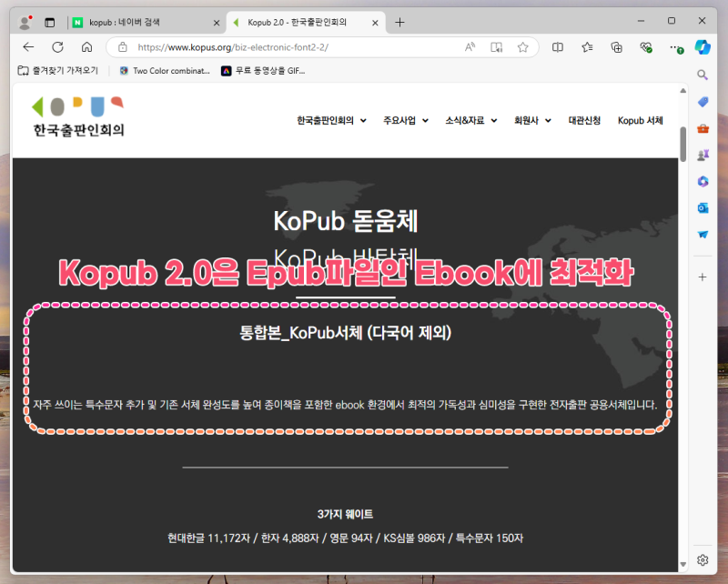Activate read aloud icon in address bar

tap(470, 47)
